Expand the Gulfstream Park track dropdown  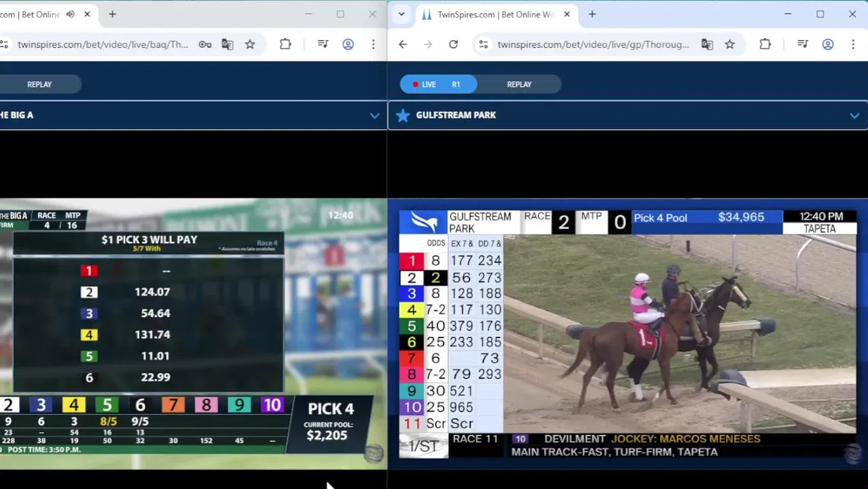854,115
